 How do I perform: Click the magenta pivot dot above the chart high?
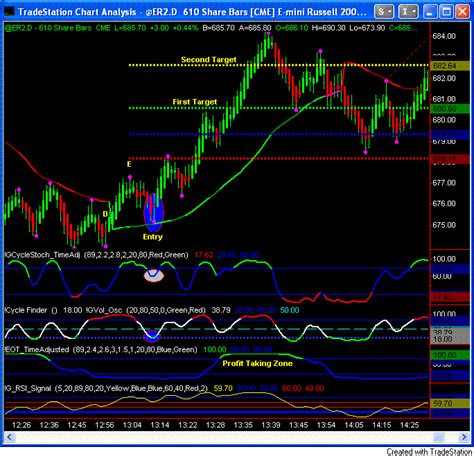pyautogui.click(x=269, y=33)
